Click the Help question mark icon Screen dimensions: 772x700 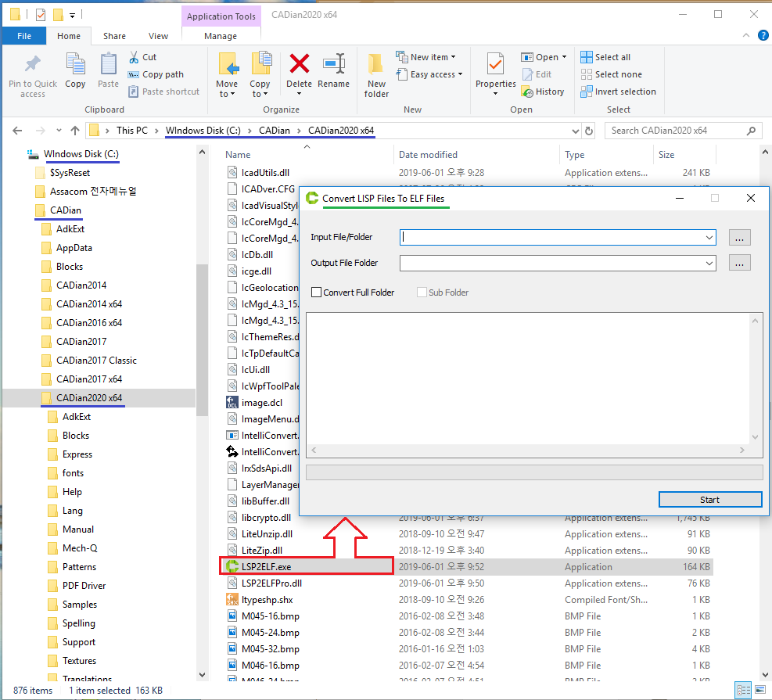763,35
